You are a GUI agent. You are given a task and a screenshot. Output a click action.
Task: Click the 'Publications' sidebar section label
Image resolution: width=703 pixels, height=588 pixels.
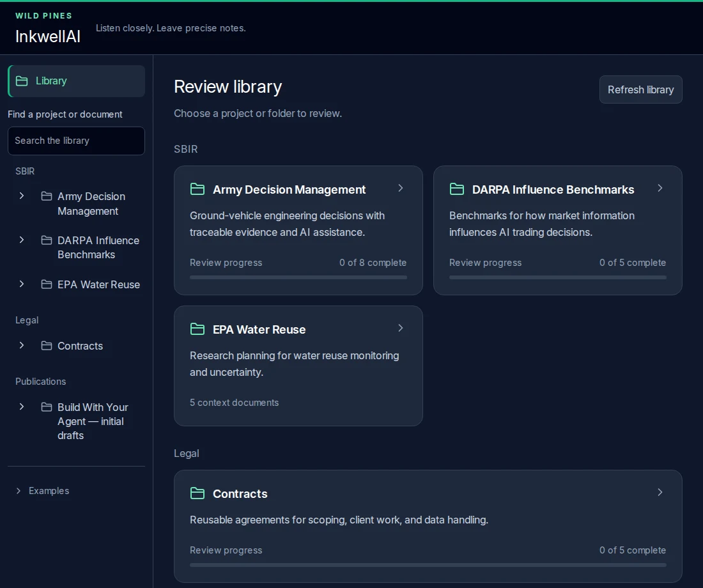pyautogui.click(x=40, y=381)
